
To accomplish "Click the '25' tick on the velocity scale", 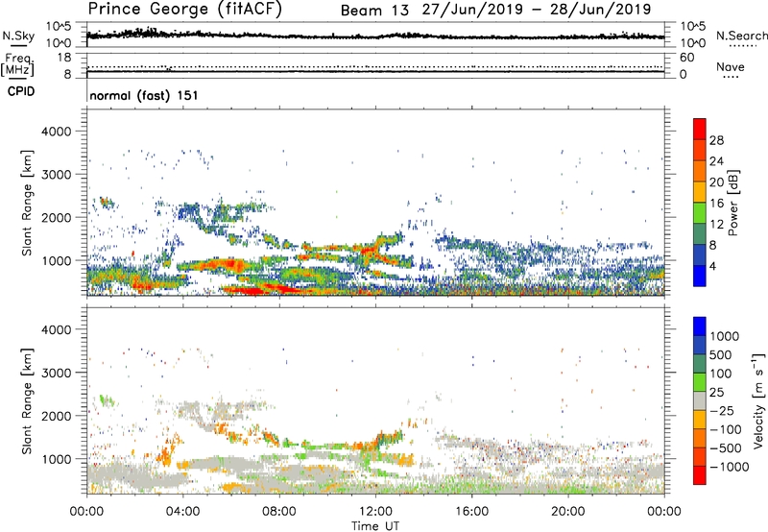I will (717, 392).
